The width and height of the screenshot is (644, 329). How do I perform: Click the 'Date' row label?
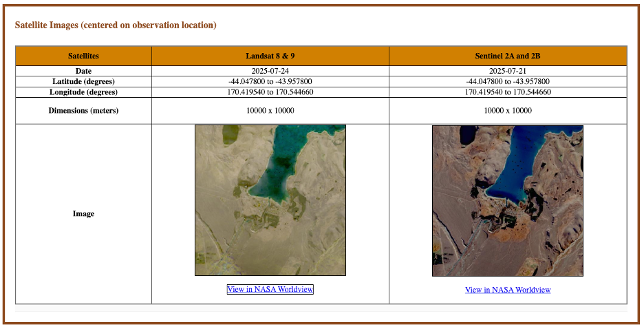click(83, 71)
